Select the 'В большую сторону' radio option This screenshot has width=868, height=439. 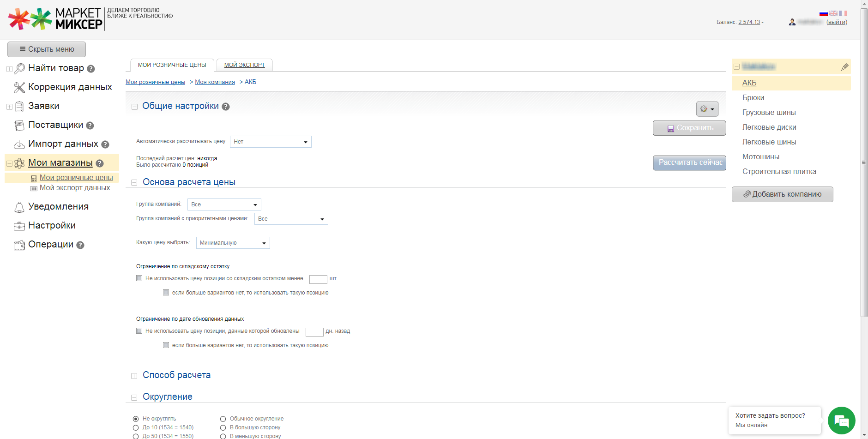(x=223, y=428)
